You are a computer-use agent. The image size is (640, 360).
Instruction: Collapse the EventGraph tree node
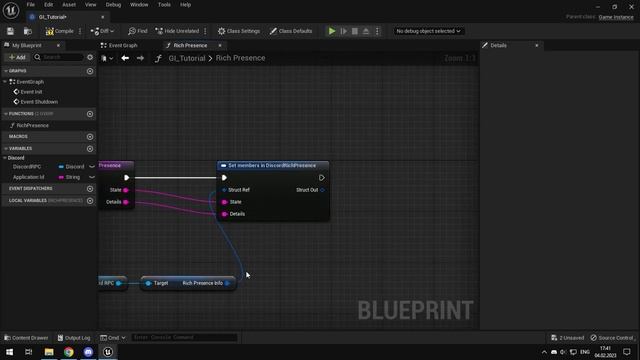pos(5,82)
